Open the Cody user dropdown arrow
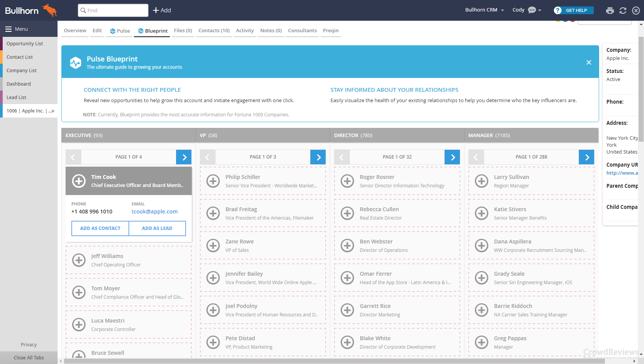Viewport: 644px width, 364px height. (540, 10)
